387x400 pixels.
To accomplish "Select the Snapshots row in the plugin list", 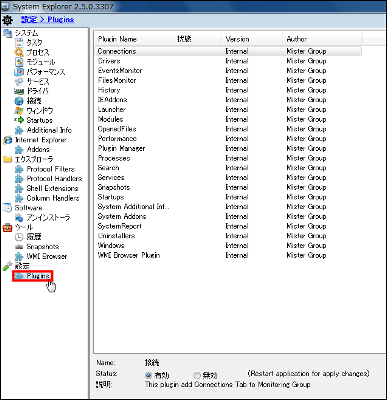I will click(x=228, y=187).
